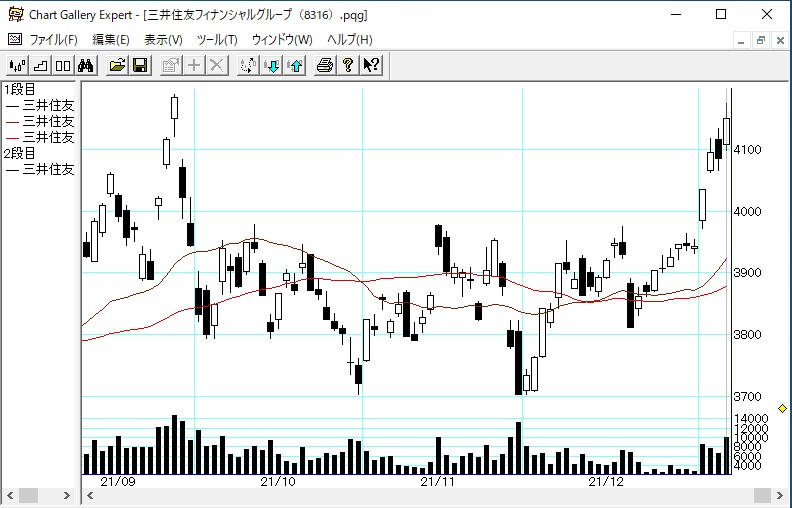Print the chart using the printer icon

[325, 65]
